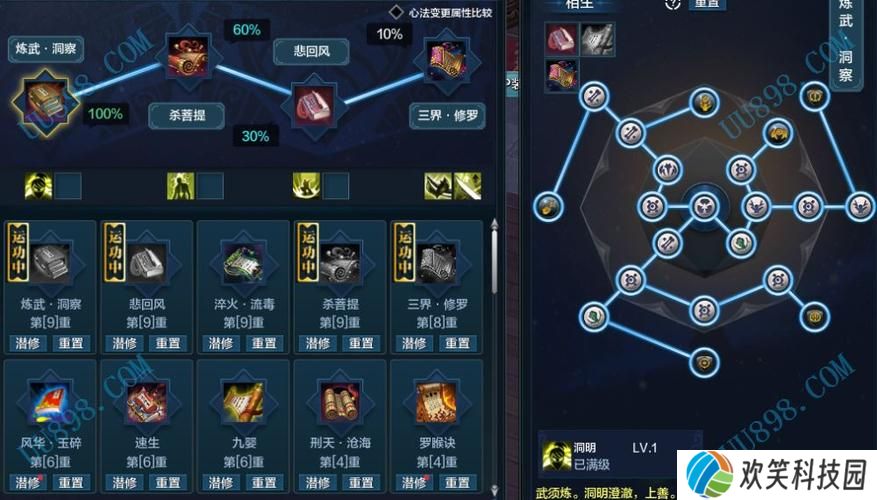Viewport: 877px width, 500px height.
Task: Click 重置 button under 悲回风
Action: [168, 343]
